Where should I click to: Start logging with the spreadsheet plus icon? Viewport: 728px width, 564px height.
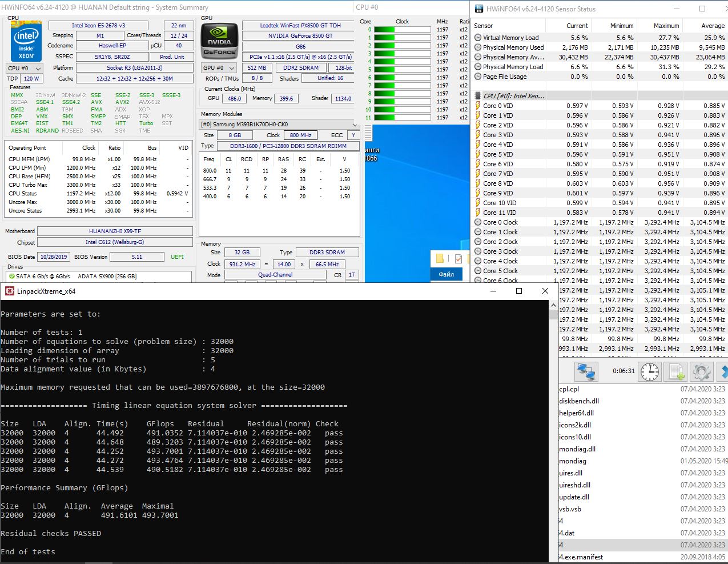pyautogui.click(x=676, y=371)
